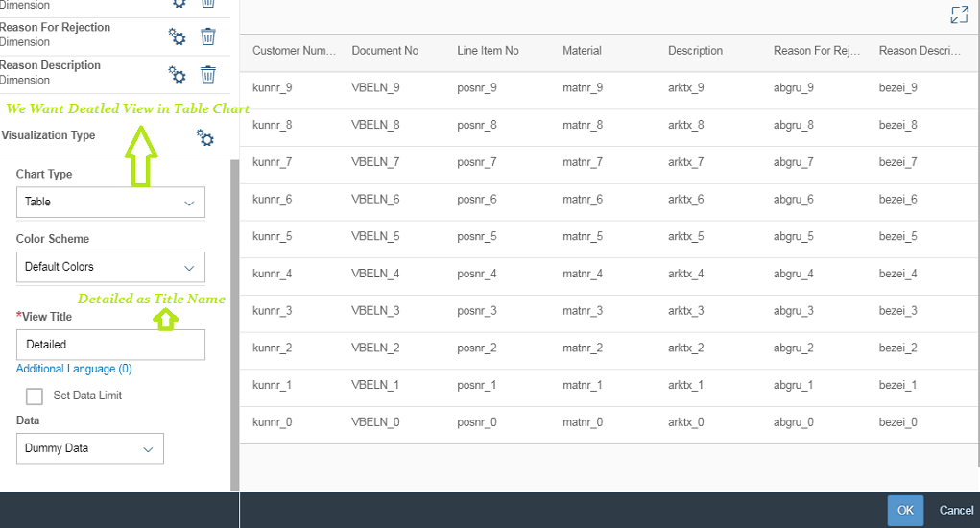Click the Customer Number column header
Screen dimensions: 980x528
point(294,51)
